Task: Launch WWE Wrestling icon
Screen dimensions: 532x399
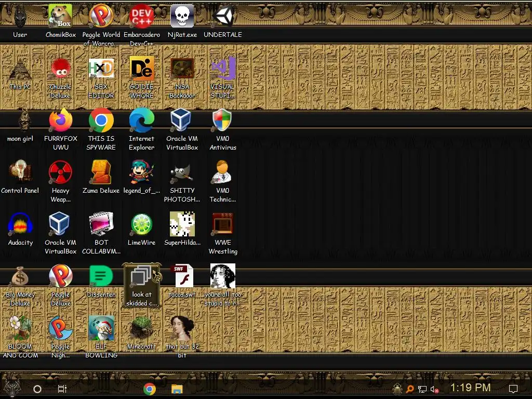Action: (223, 233)
